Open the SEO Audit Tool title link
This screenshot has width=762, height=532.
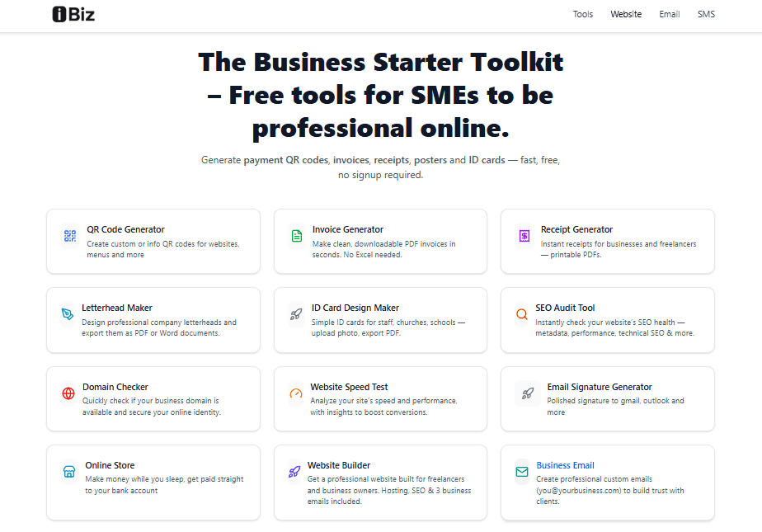(x=565, y=308)
